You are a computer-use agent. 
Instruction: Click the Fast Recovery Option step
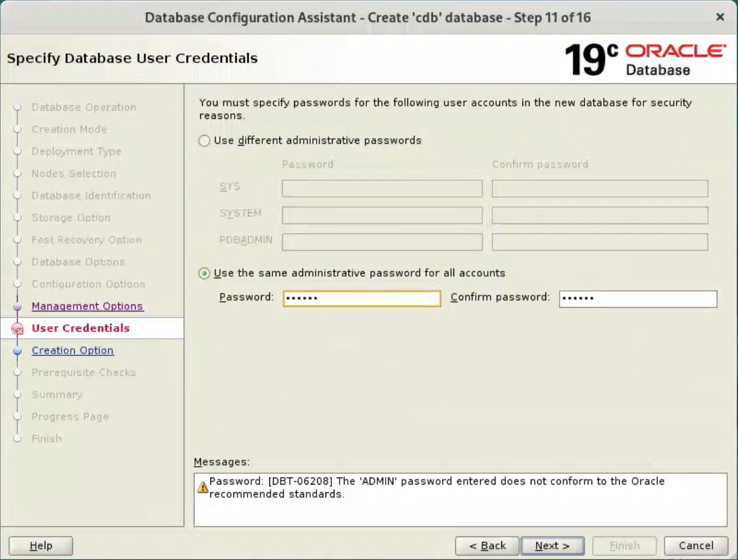86,240
